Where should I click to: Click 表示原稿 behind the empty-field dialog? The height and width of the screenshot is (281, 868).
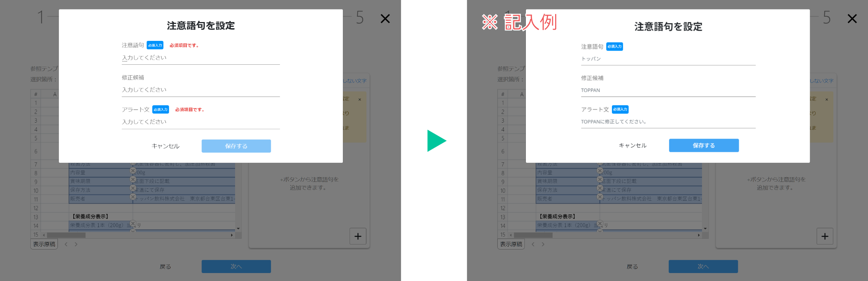click(44, 244)
